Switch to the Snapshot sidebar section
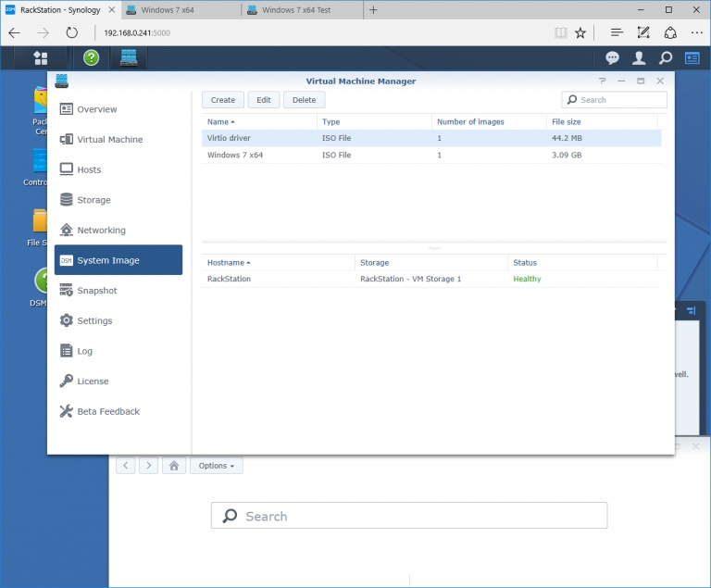This screenshot has width=711, height=588. click(97, 291)
